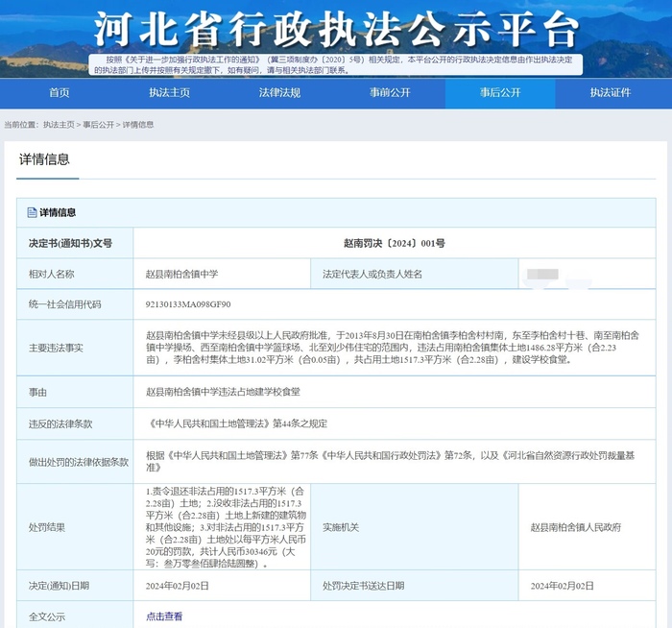
Task: Select the name 赵县南柏舍镇中学
Action: click(181, 274)
